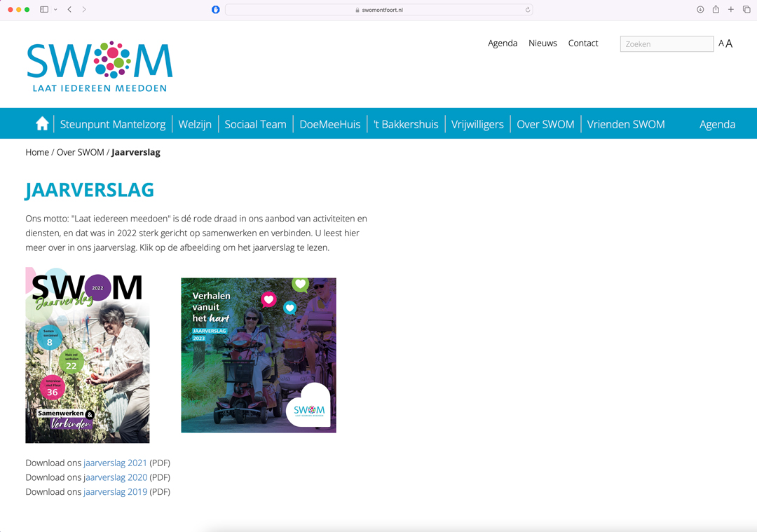Go back using the browser back arrow

[69, 10]
